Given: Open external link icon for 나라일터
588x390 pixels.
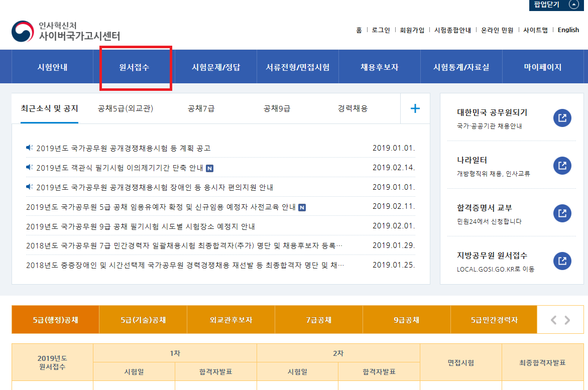Looking at the screenshot, I should click(562, 165).
